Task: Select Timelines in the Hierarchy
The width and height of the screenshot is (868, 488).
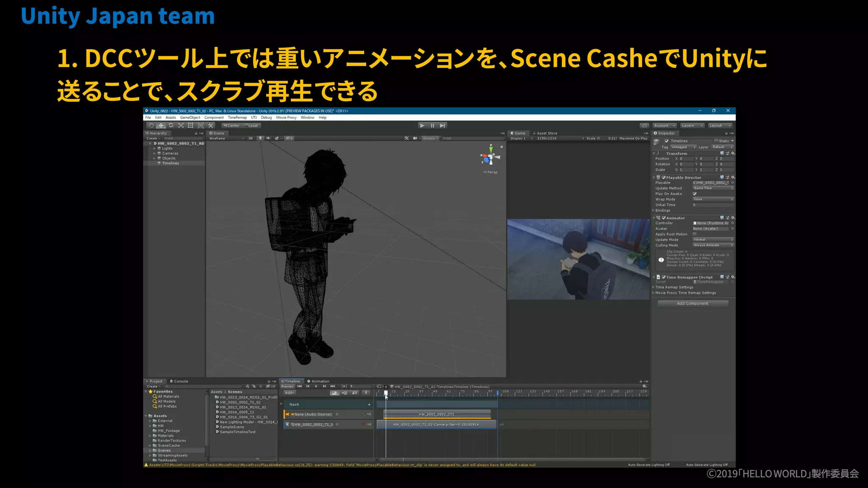Action: [x=170, y=163]
